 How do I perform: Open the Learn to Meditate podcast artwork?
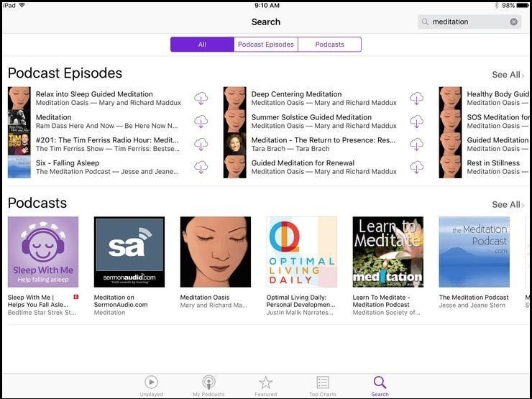tap(387, 252)
